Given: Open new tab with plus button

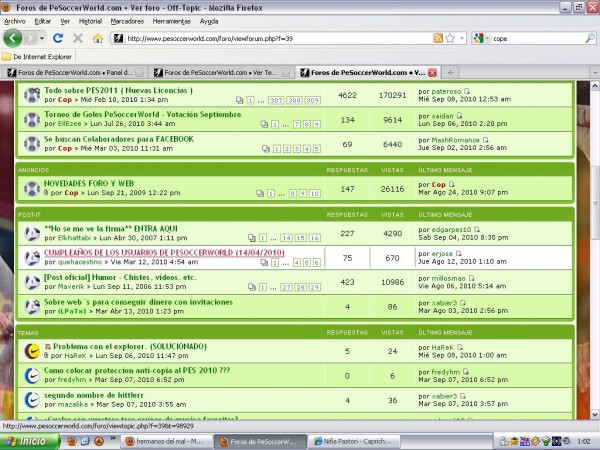Looking at the screenshot, I should tap(450, 72).
